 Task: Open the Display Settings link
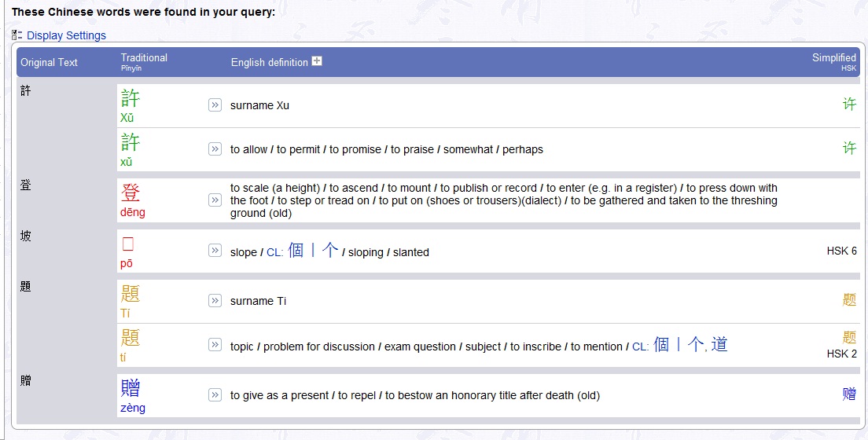pos(66,35)
